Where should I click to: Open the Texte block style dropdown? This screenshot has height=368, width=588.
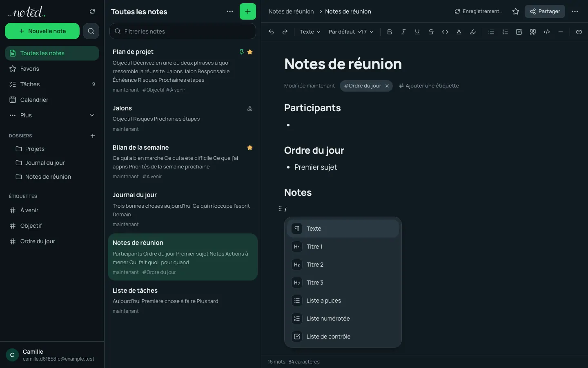(x=310, y=32)
